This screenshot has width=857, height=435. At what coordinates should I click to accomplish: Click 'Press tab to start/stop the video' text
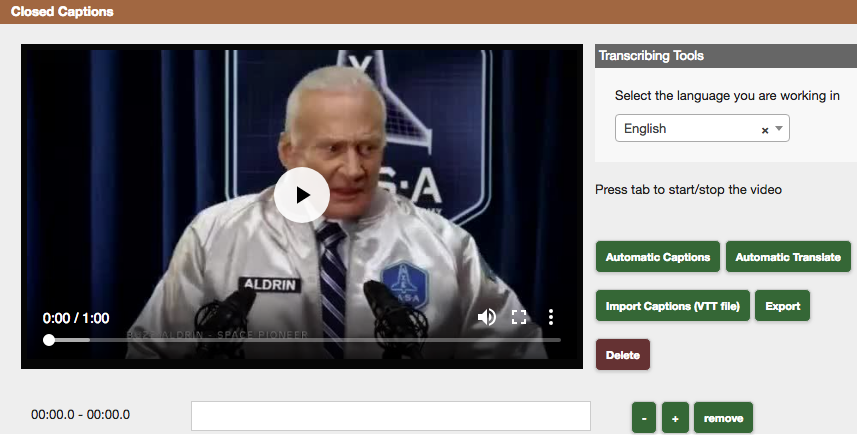[x=688, y=190]
